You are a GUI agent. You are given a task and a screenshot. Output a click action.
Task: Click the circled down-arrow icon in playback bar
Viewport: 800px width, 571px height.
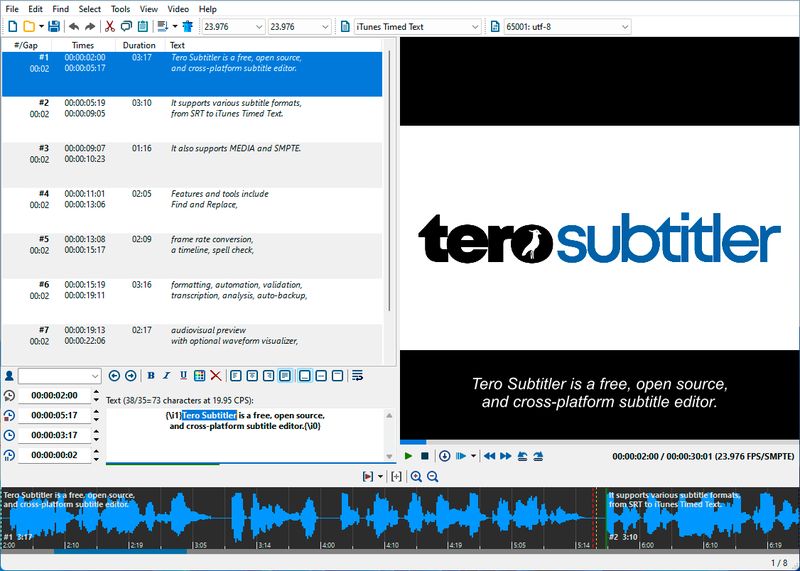pyautogui.click(x=444, y=456)
